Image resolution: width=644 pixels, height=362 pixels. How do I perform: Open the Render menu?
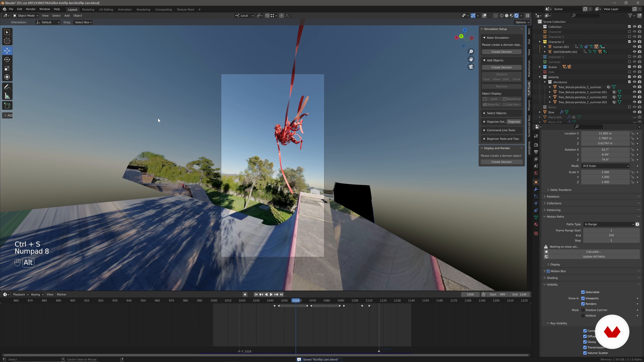click(x=31, y=9)
